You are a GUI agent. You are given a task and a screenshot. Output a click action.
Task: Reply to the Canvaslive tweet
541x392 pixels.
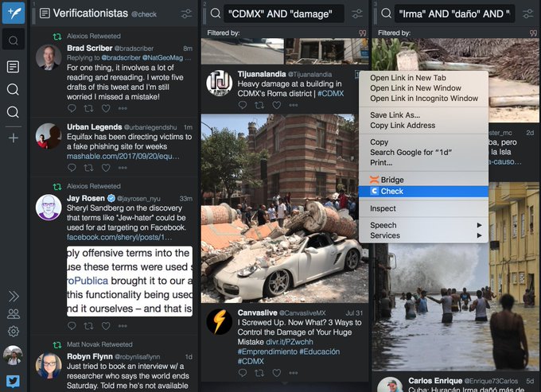(242, 373)
